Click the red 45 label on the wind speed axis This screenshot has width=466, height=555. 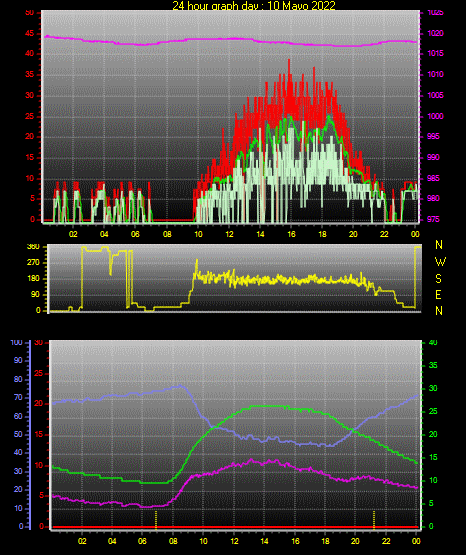tap(30, 34)
